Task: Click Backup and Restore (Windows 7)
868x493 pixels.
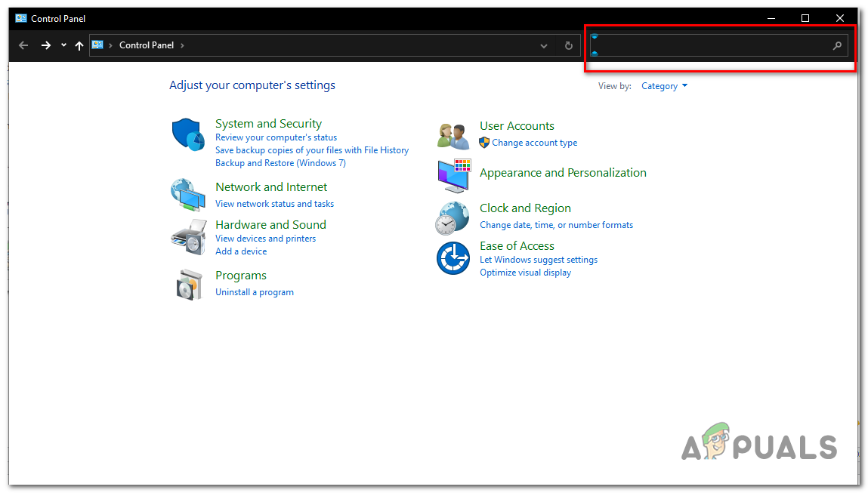Action: [280, 162]
